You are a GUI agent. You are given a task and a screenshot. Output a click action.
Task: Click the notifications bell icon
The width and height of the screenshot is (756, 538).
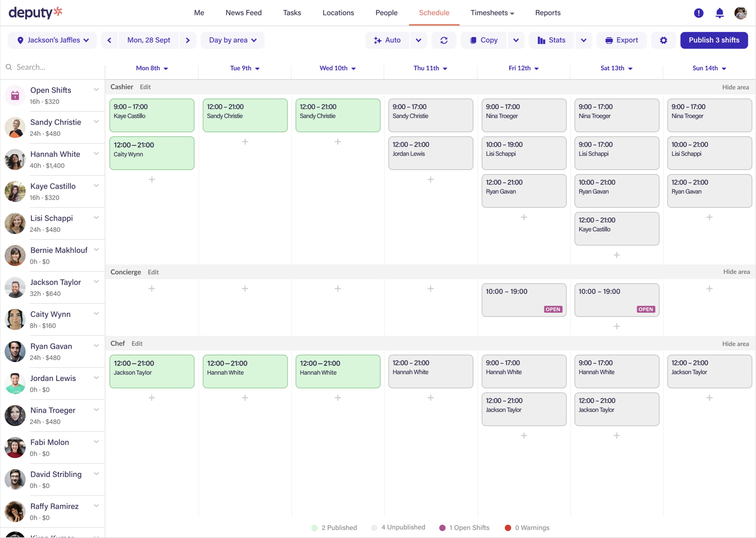(x=719, y=13)
